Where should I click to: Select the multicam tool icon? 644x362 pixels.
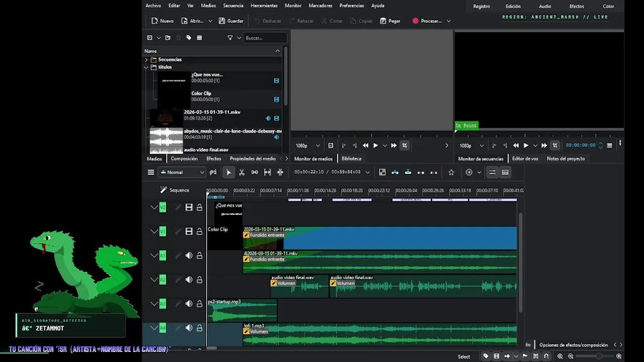tap(280, 172)
